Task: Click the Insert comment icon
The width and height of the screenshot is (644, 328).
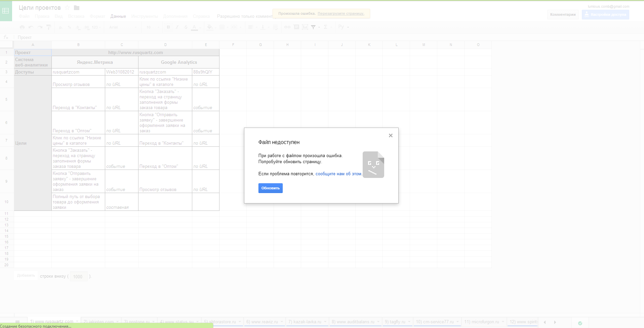Action: [x=296, y=27]
